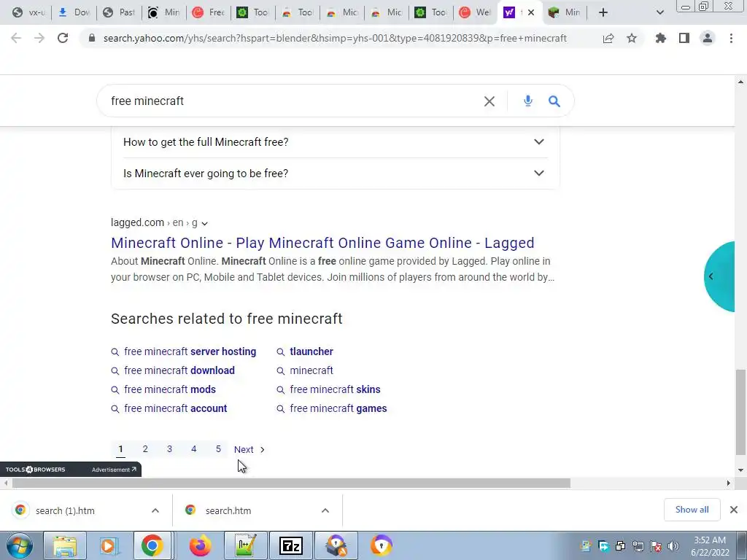The height and width of the screenshot is (560, 747).
Task: Go to results page 5
Action: pos(218,449)
